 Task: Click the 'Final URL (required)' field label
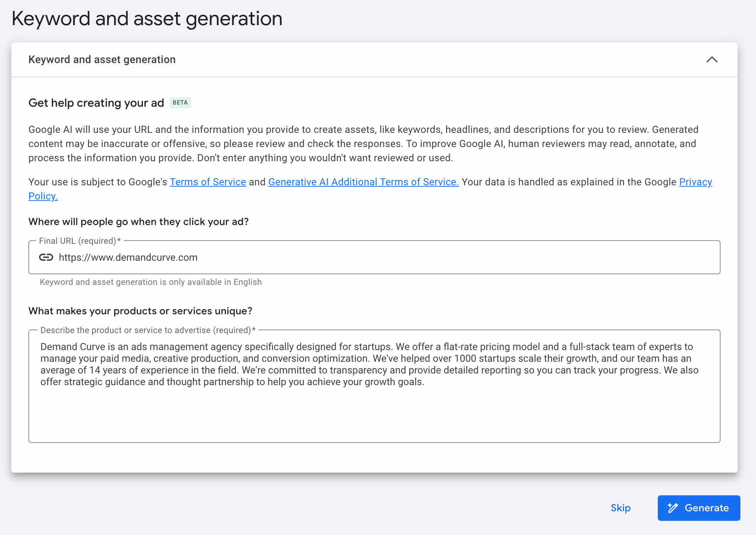coord(80,241)
